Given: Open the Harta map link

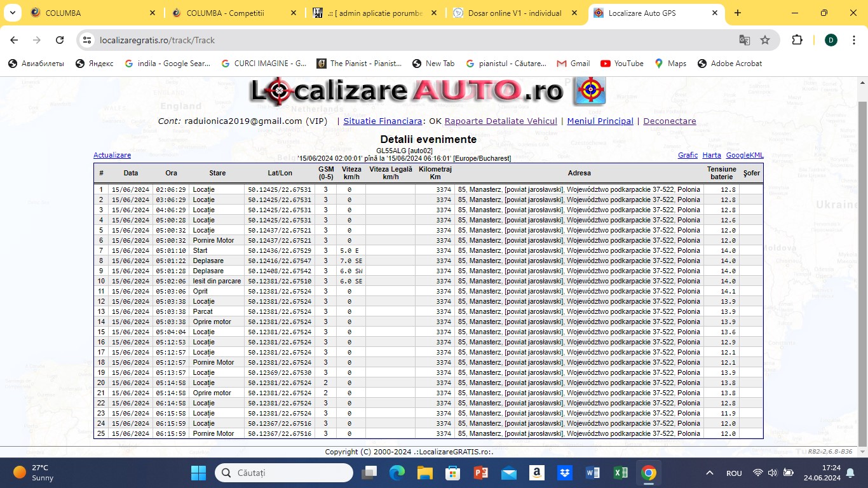Looking at the screenshot, I should tap(712, 155).
